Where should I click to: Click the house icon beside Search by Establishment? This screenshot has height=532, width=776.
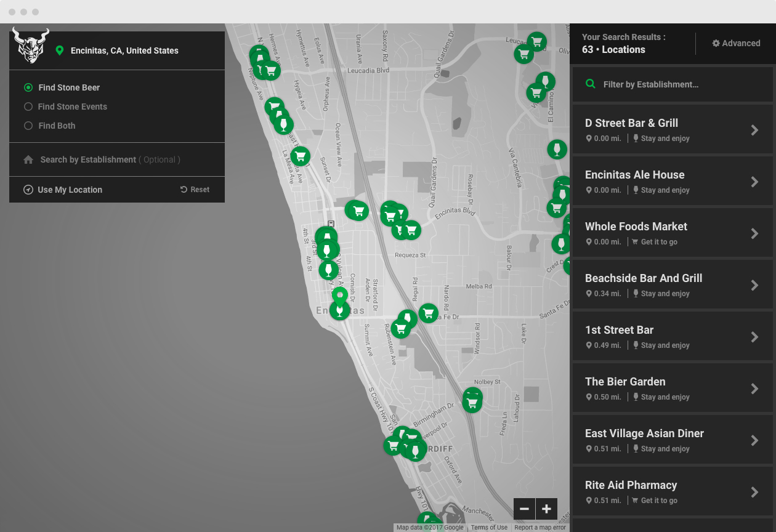(28, 159)
